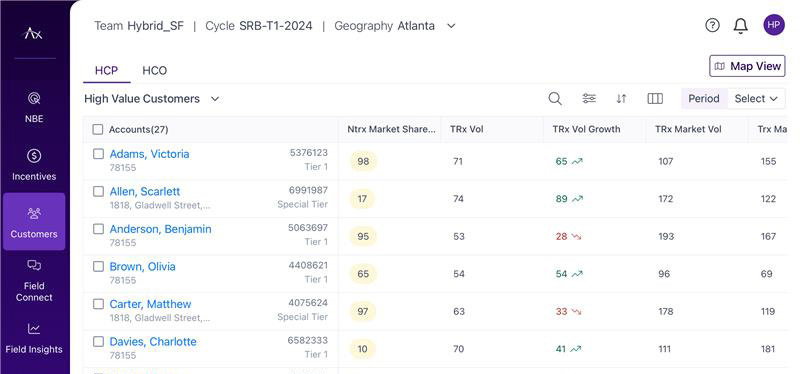
Task: Open the filter sliders icon
Action: coord(589,98)
